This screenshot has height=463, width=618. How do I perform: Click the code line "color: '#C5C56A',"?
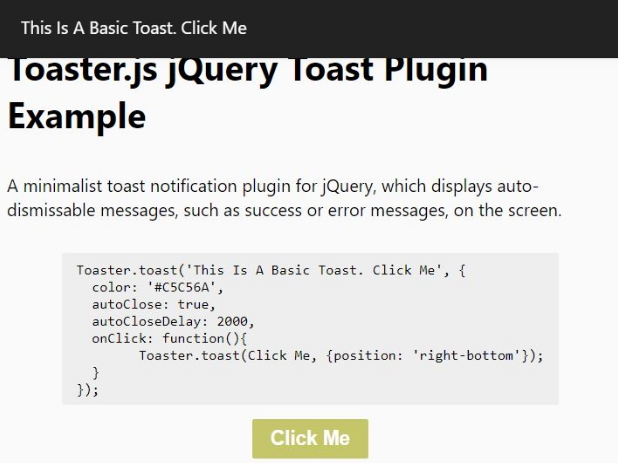pyautogui.click(x=158, y=287)
